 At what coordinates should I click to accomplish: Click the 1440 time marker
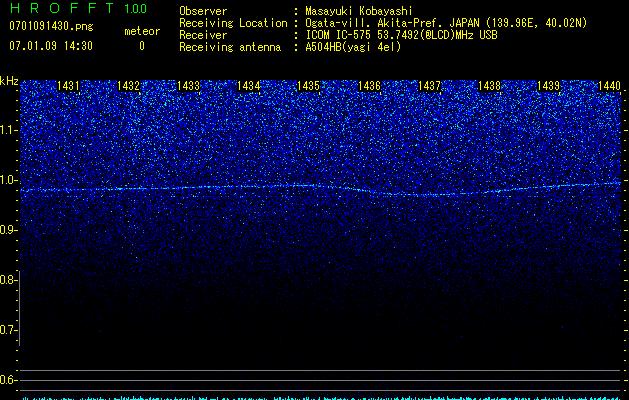[x=609, y=86]
